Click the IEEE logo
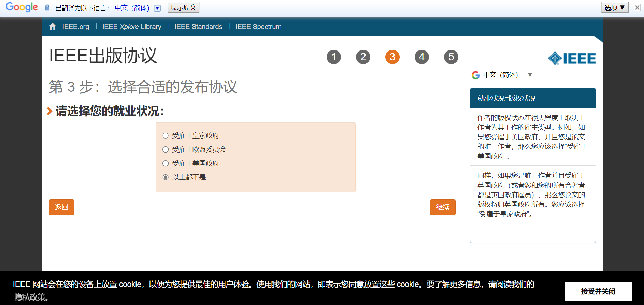 click(572, 58)
